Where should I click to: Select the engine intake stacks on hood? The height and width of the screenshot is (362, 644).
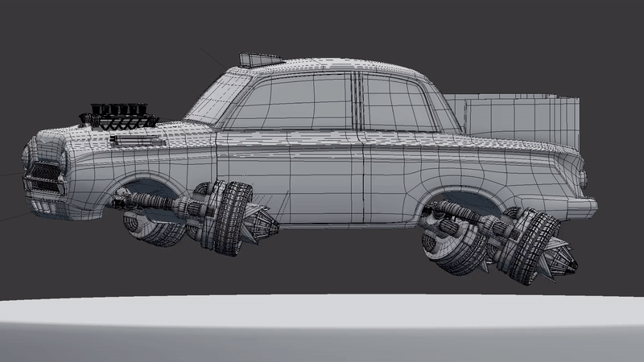pos(119,116)
